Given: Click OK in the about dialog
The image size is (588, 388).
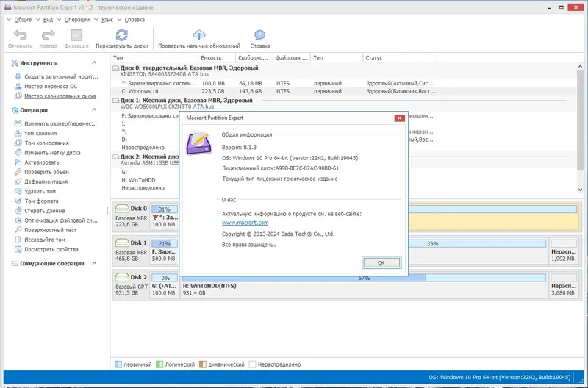Looking at the screenshot, I should [381, 263].
